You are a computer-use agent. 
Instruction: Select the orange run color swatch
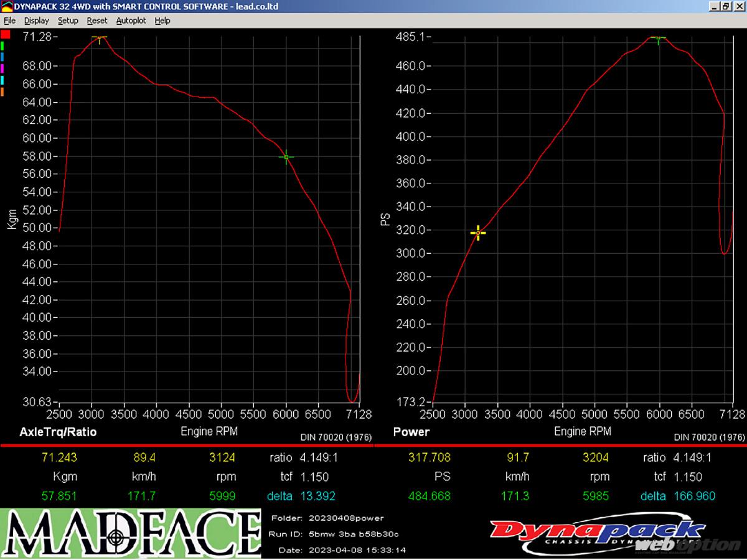coord(3,92)
